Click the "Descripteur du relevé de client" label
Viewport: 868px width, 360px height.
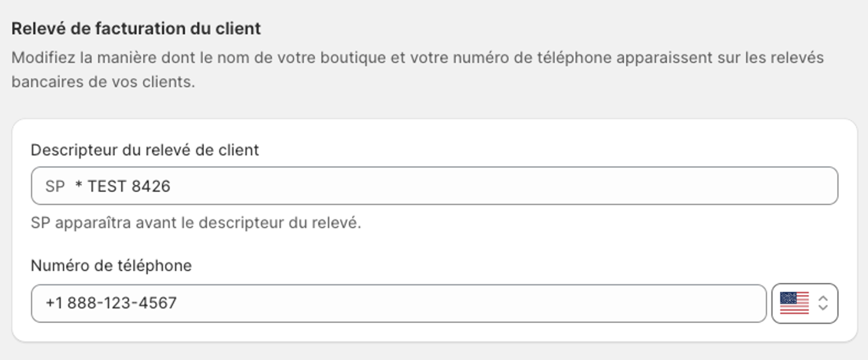[x=145, y=150]
